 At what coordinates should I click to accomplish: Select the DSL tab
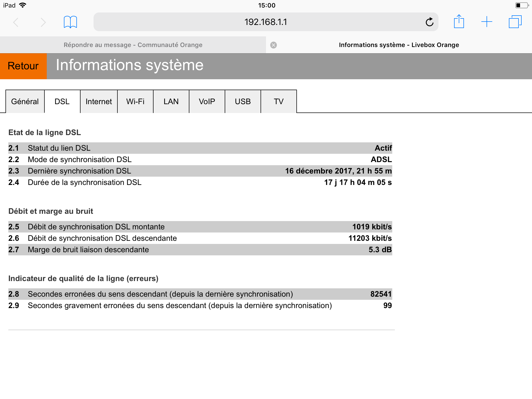click(x=62, y=102)
